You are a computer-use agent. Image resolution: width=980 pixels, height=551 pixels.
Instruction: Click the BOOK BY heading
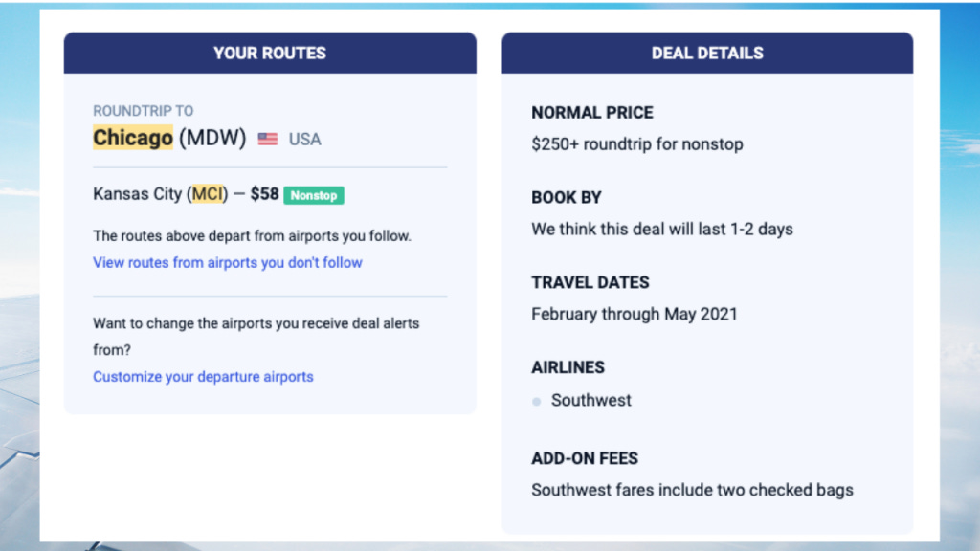[567, 197]
